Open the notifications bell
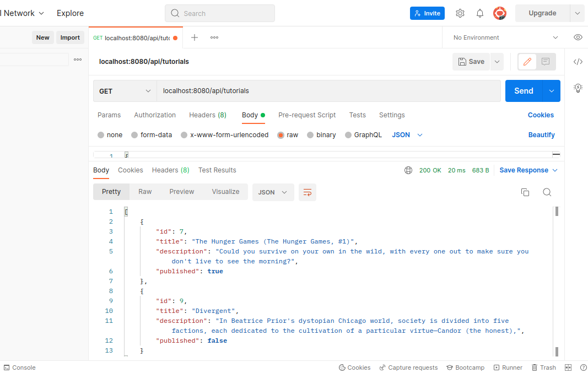Image resolution: width=588 pixels, height=373 pixels. pos(479,13)
